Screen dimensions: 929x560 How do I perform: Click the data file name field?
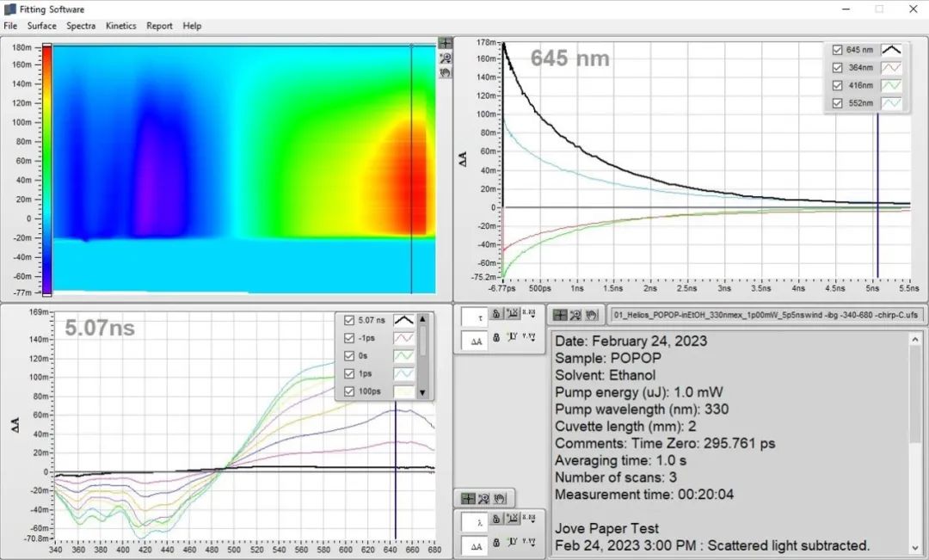[x=768, y=315]
